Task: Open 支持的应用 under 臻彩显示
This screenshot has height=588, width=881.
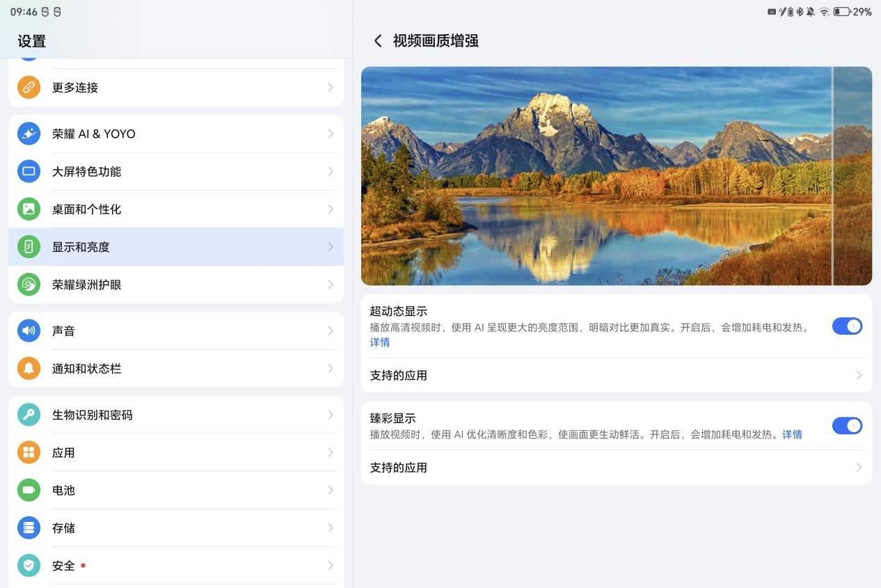Action: coord(617,468)
